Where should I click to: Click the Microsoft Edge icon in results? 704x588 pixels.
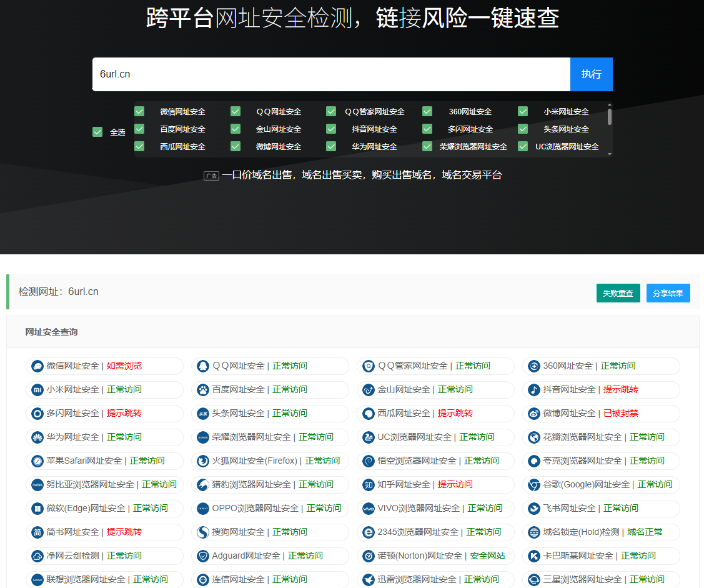coord(37,509)
